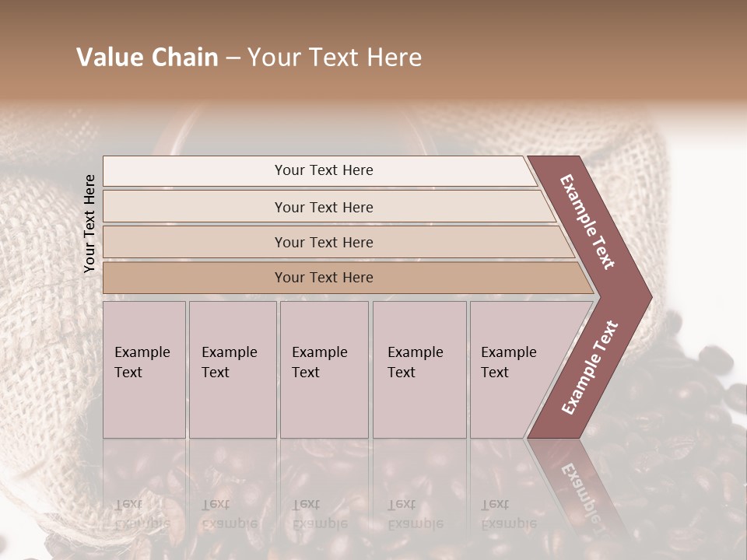Click the third "Your Text Here" bar from top
The width and height of the screenshot is (747, 560).
(x=323, y=242)
